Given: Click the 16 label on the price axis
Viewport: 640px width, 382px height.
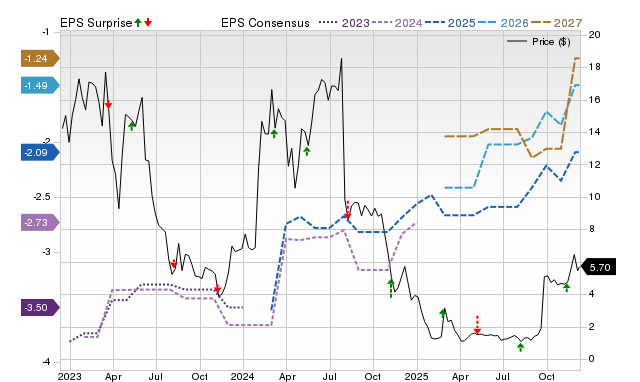Looking at the screenshot, I should coord(595,100).
